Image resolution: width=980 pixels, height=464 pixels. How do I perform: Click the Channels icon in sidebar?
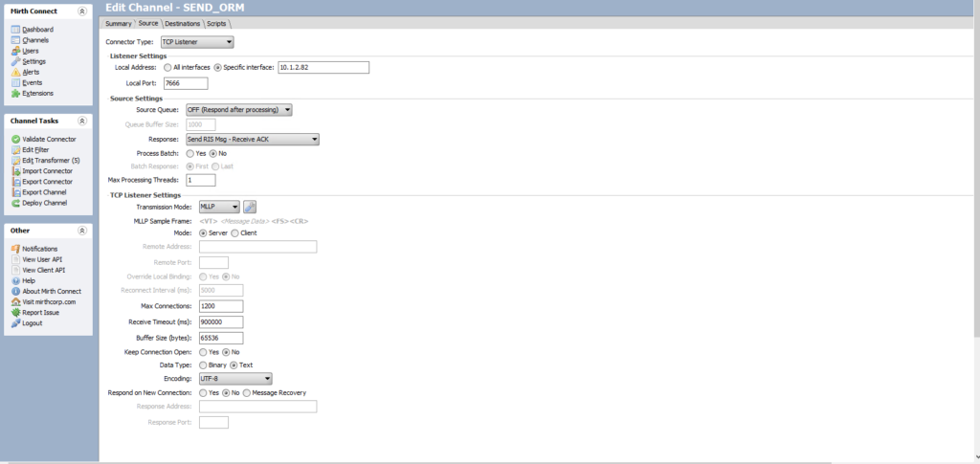15,40
